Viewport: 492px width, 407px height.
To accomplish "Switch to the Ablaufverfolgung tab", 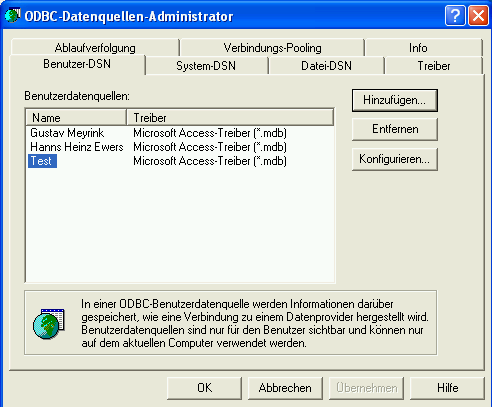I will coord(95,48).
